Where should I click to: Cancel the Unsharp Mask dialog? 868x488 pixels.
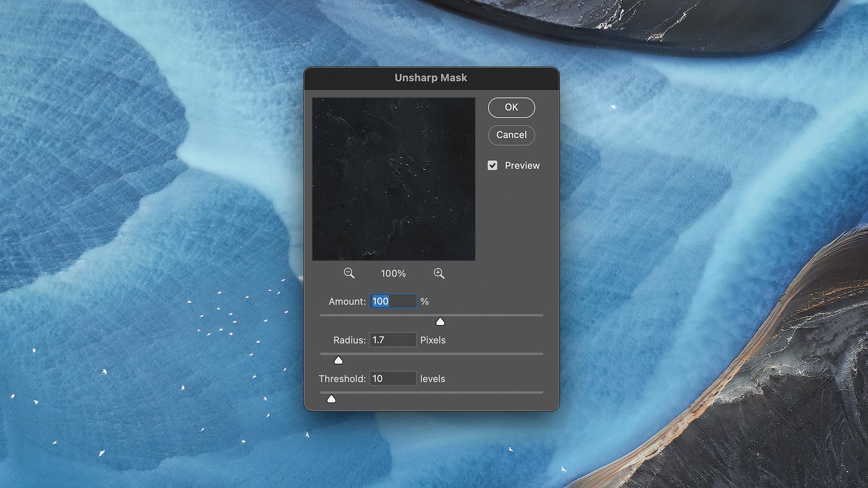[511, 135]
